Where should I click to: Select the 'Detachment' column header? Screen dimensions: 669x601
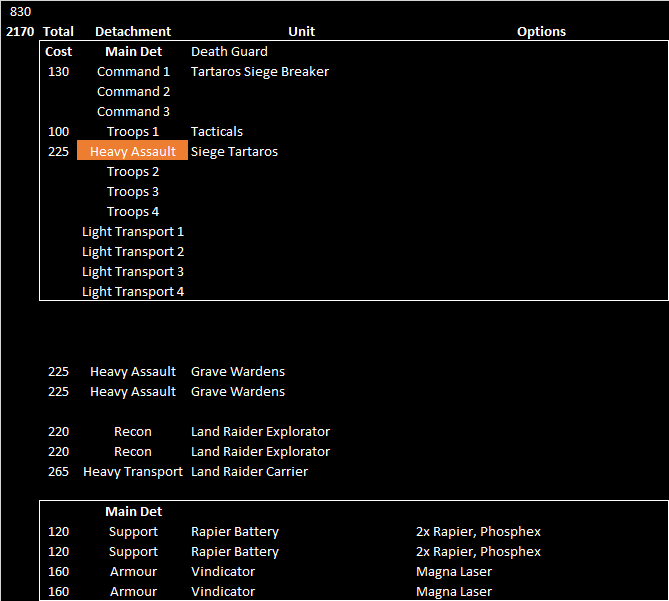(133, 32)
